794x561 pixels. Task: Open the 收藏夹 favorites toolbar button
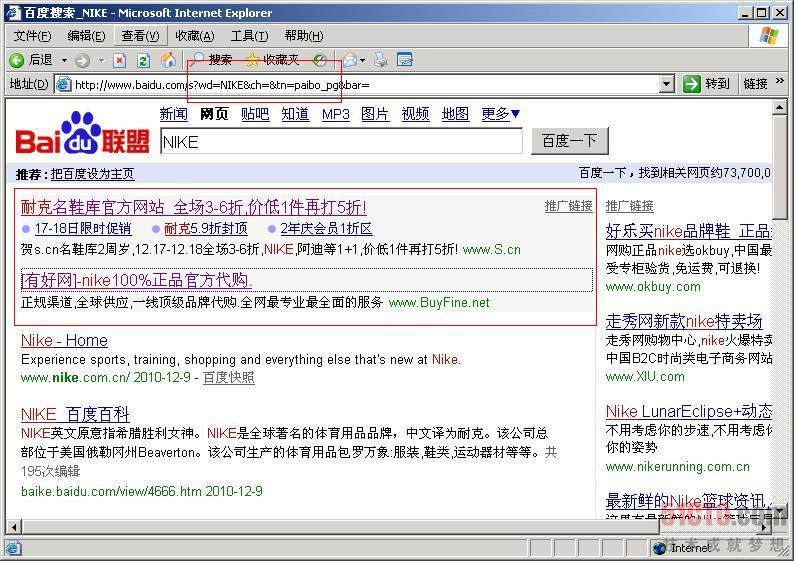pyautogui.click(x=272, y=60)
